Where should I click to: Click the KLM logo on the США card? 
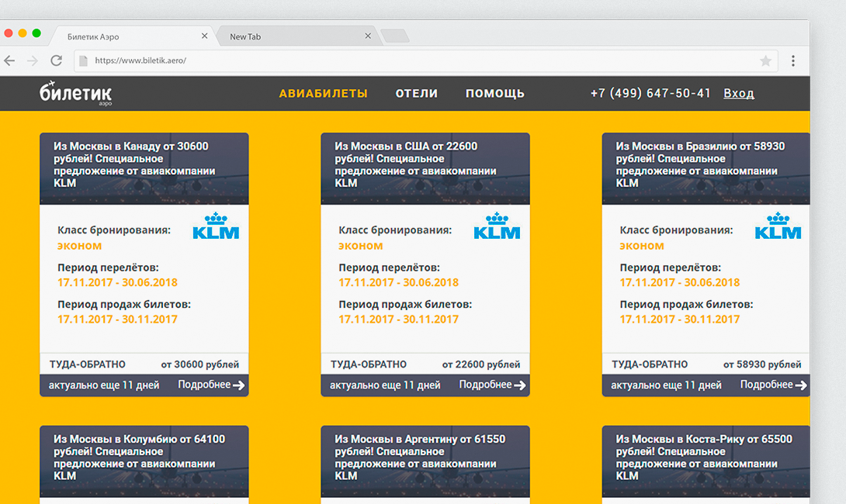tap(497, 226)
